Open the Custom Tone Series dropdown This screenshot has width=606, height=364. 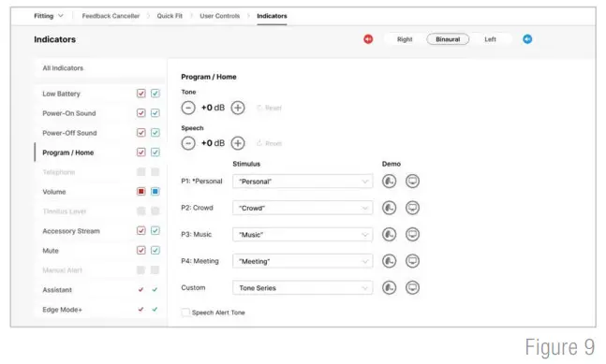pos(303,288)
